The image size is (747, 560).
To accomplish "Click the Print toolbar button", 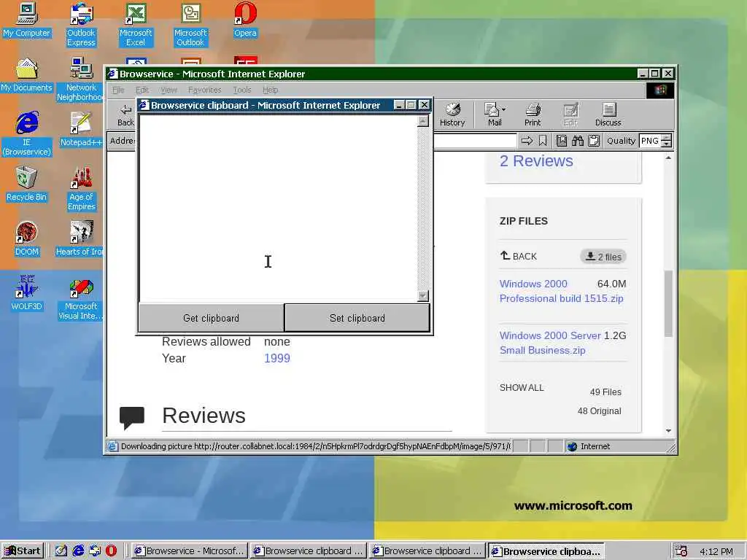I will tap(533, 114).
